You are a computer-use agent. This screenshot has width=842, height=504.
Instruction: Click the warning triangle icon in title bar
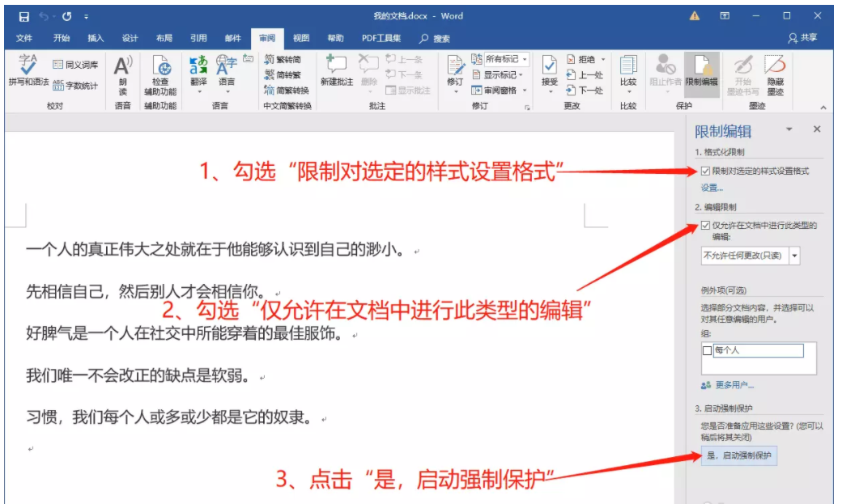(x=695, y=16)
